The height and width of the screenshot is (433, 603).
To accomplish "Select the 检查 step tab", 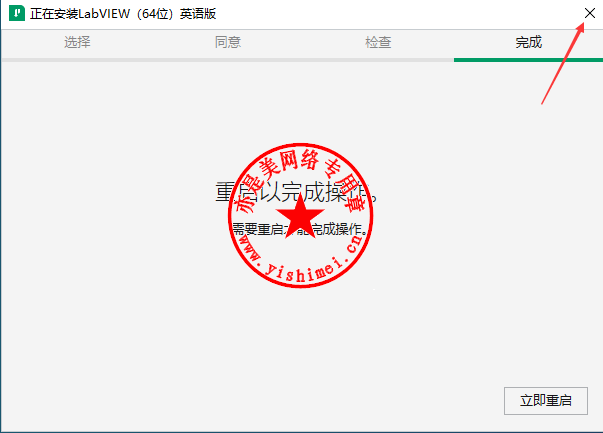I will [378, 42].
